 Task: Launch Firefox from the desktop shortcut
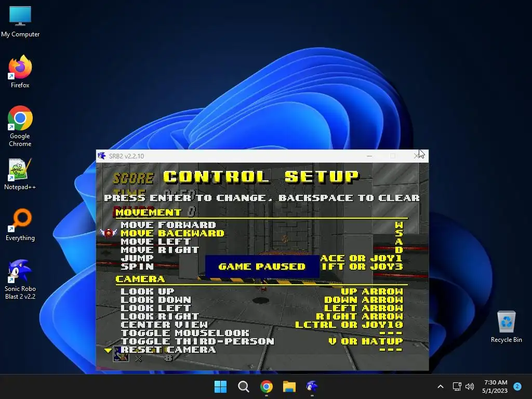(20, 72)
